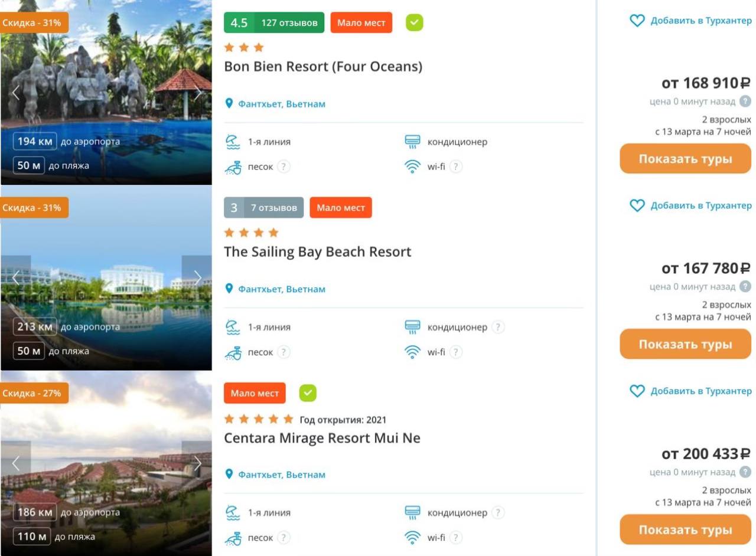Click Фантхьет, Вьетнам link under Bon Bien

pos(281,104)
